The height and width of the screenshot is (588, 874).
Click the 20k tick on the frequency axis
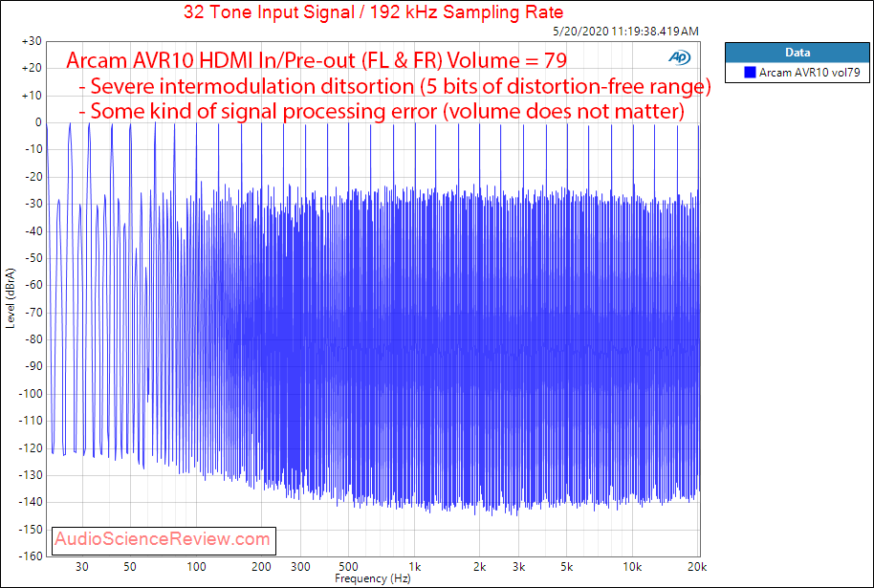[x=697, y=567]
